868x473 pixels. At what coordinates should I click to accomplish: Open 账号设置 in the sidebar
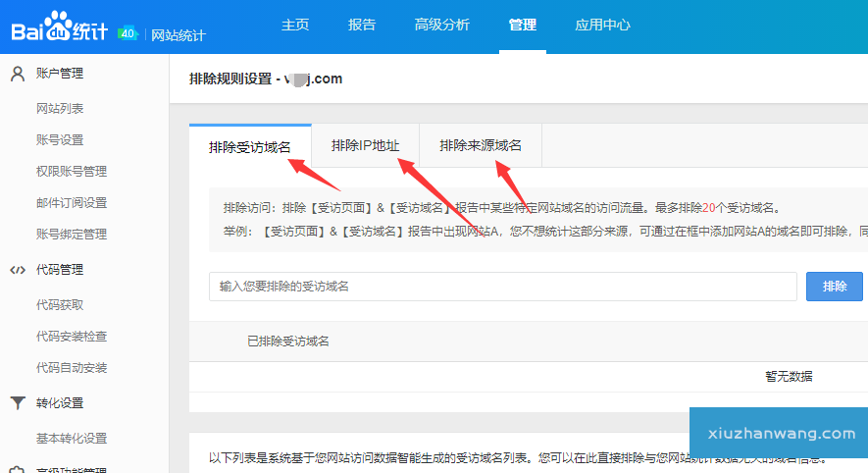(60, 140)
